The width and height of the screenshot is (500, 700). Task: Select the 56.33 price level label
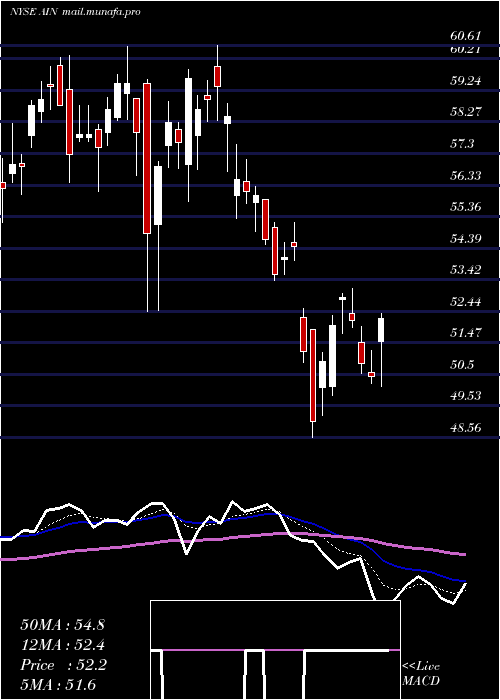[466, 175]
